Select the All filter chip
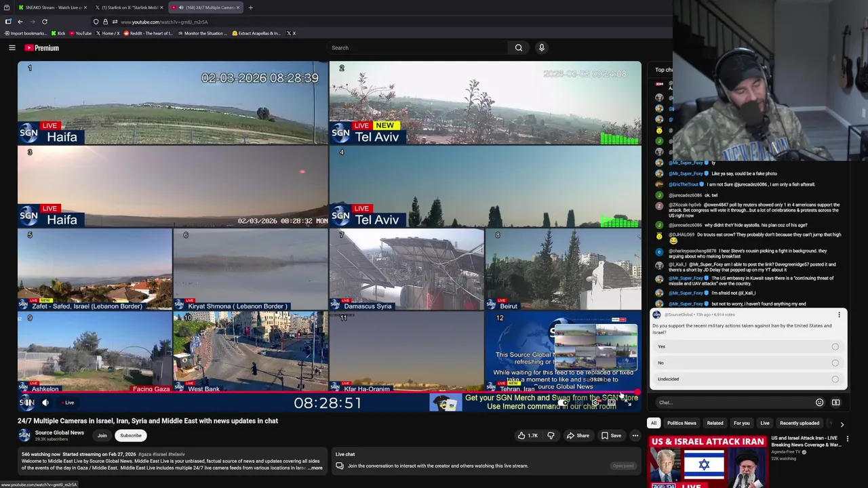The height and width of the screenshot is (488, 868). point(654,423)
